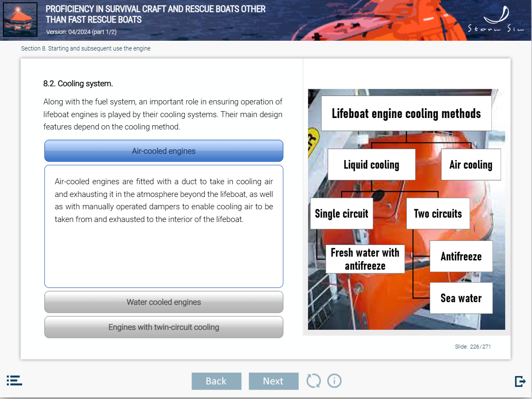Click the Antifreeze diagram box

click(461, 256)
